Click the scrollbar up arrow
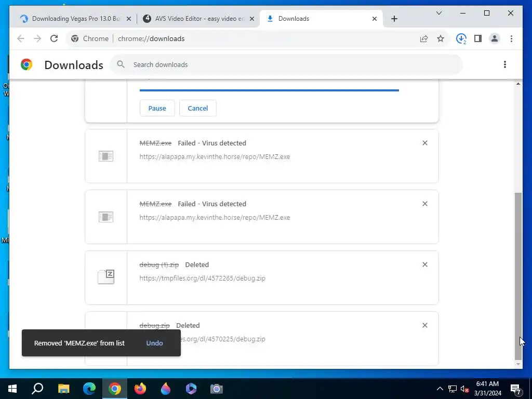Viewport: 532px width, 399px height. tap(518, 84)
